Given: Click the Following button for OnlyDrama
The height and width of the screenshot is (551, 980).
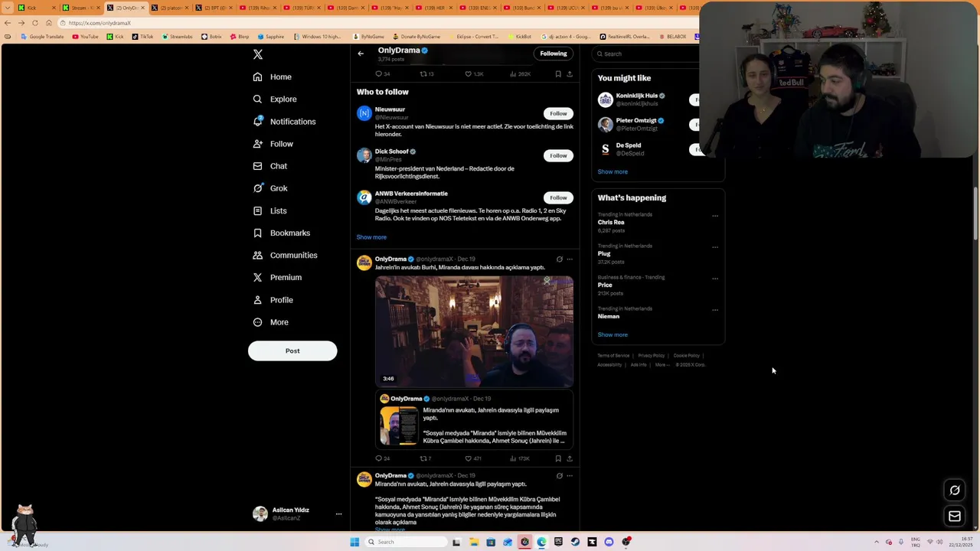Looking at the screenshot, I should point(554,54).
